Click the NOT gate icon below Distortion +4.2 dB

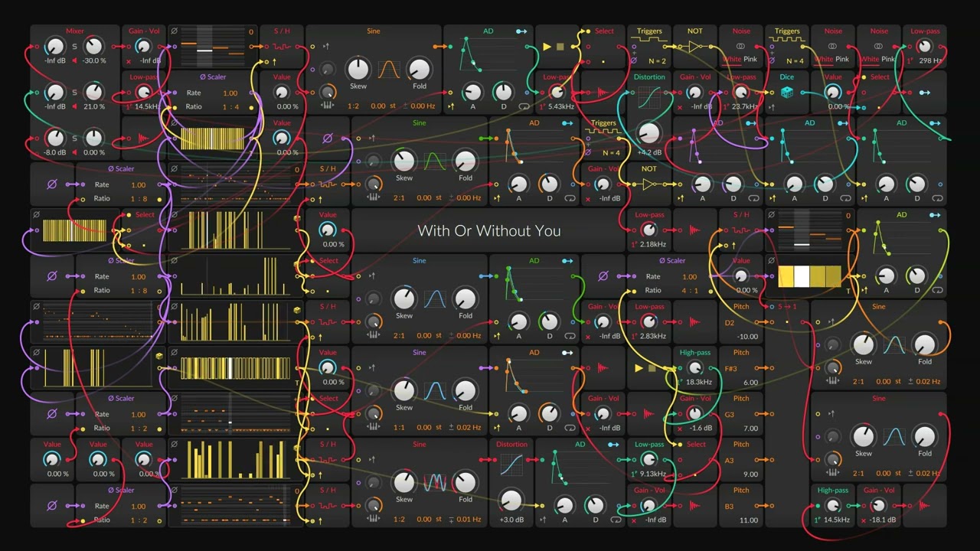649,184
